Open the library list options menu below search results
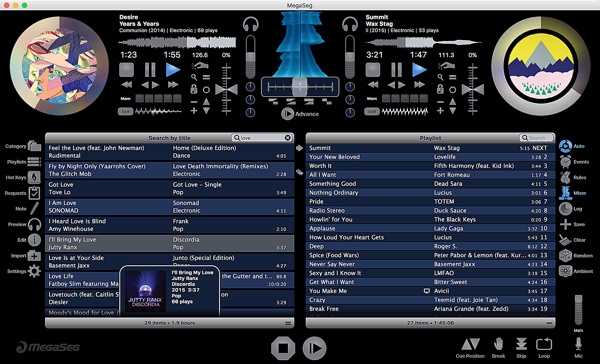Screen dimensions: 600x364 288,323
